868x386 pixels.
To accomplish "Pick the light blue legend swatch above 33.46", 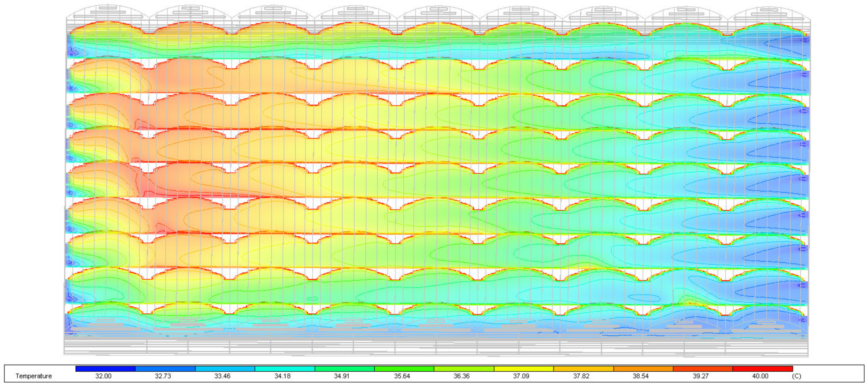I will (x=225, y=369).
